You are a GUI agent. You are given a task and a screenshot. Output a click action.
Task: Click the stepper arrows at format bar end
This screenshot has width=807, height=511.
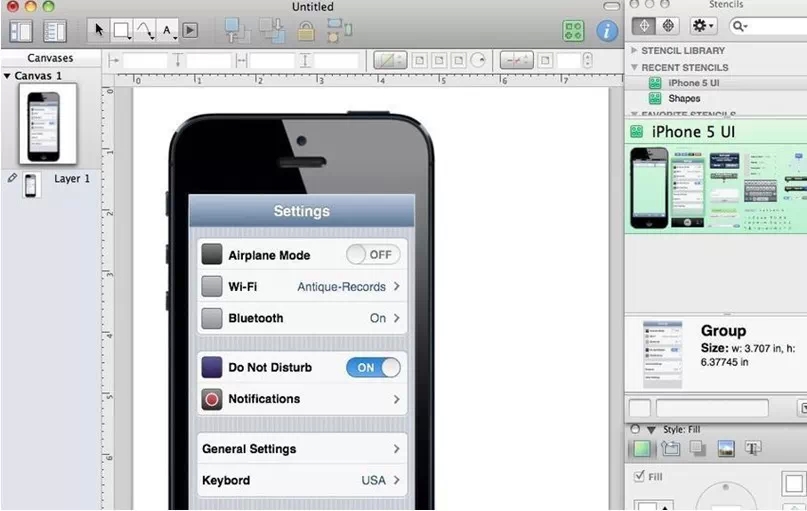pos(588,61)
